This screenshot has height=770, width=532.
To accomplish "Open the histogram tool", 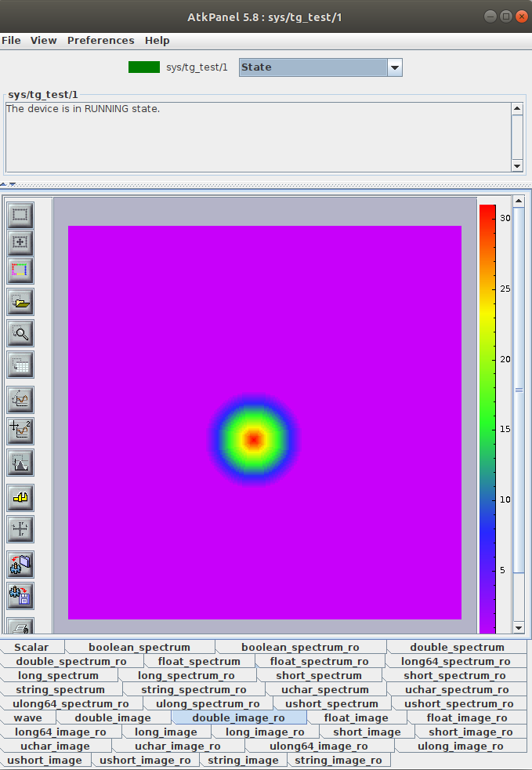I will point(20,463).
